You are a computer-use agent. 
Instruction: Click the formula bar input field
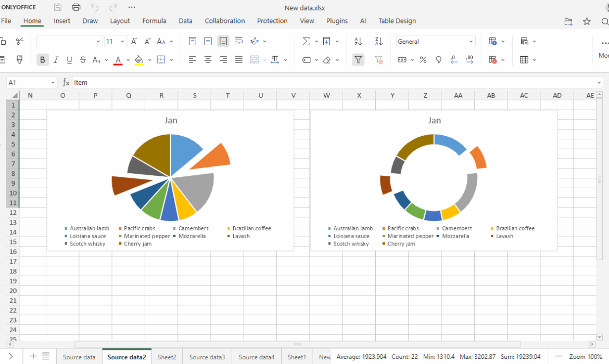click(x=333, y=83)
